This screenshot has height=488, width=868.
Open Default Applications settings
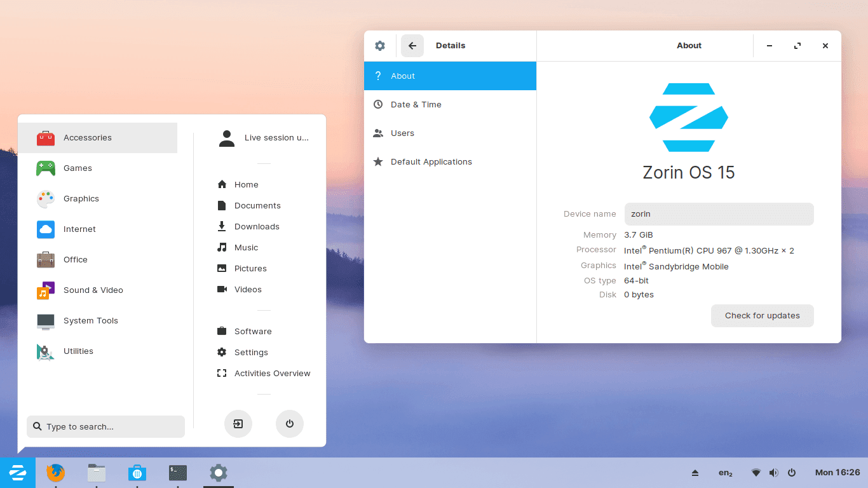[431, 161]
